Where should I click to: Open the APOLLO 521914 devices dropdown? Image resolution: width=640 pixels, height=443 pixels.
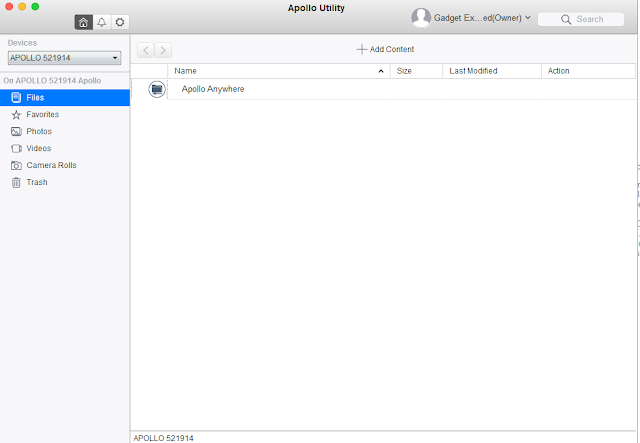pyautogui.click(x=64, y=58)
